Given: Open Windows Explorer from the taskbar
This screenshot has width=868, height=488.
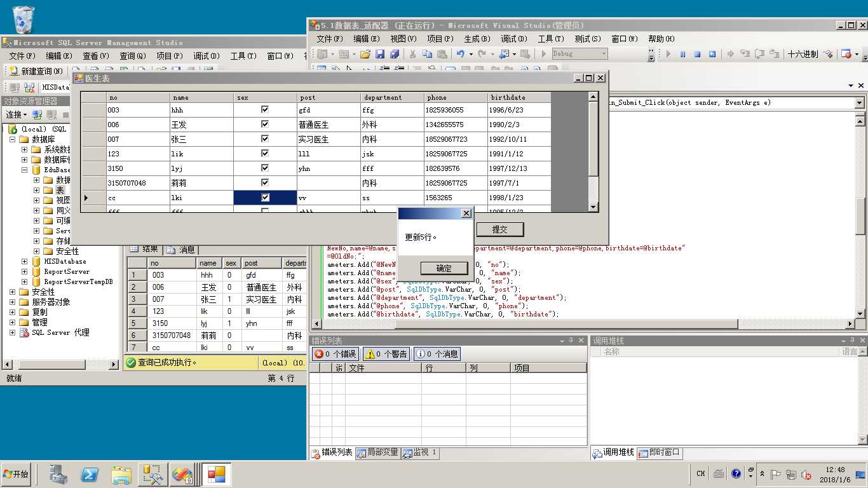Looking at the screenshot, I should click(x=121, y=474).
